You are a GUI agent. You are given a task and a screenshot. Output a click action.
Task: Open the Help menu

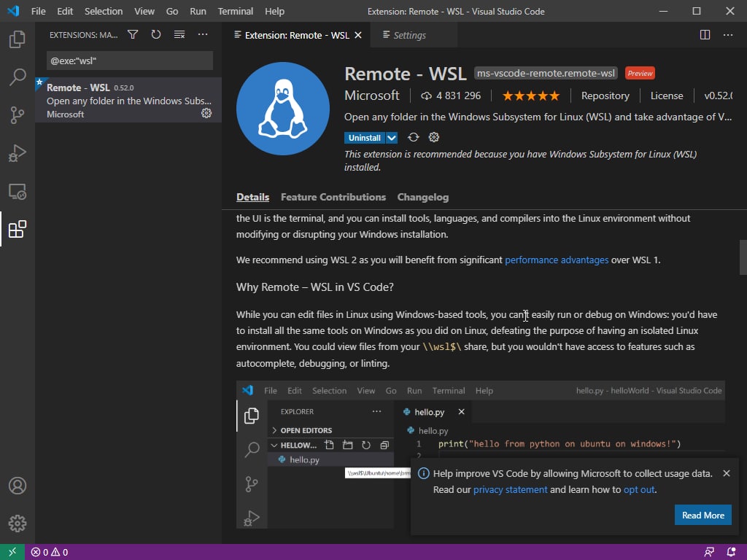(x=274, y=11)
